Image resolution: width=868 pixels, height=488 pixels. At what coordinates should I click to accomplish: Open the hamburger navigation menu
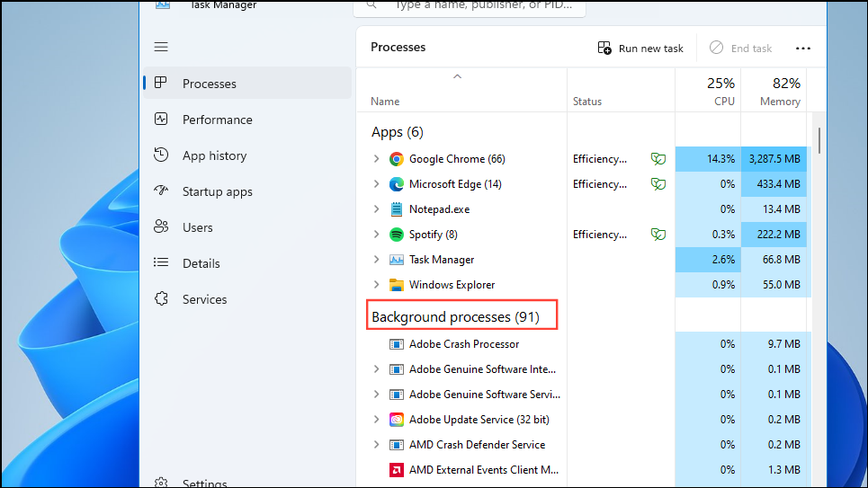click(161, 47)
